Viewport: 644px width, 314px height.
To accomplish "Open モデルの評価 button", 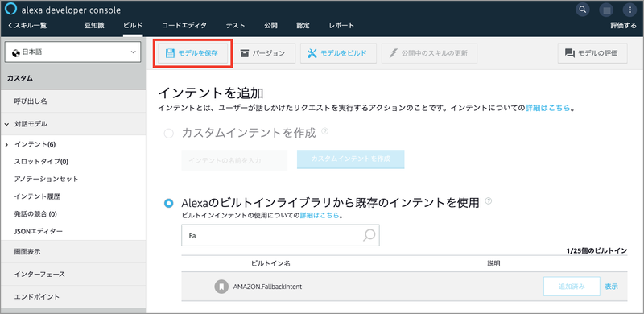I will pyautogui.click(x=592, y=53).
